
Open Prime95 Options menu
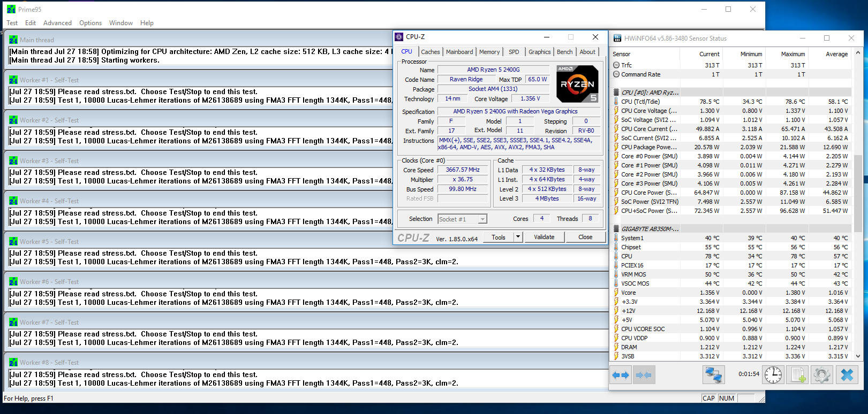[x=90, y=23]
